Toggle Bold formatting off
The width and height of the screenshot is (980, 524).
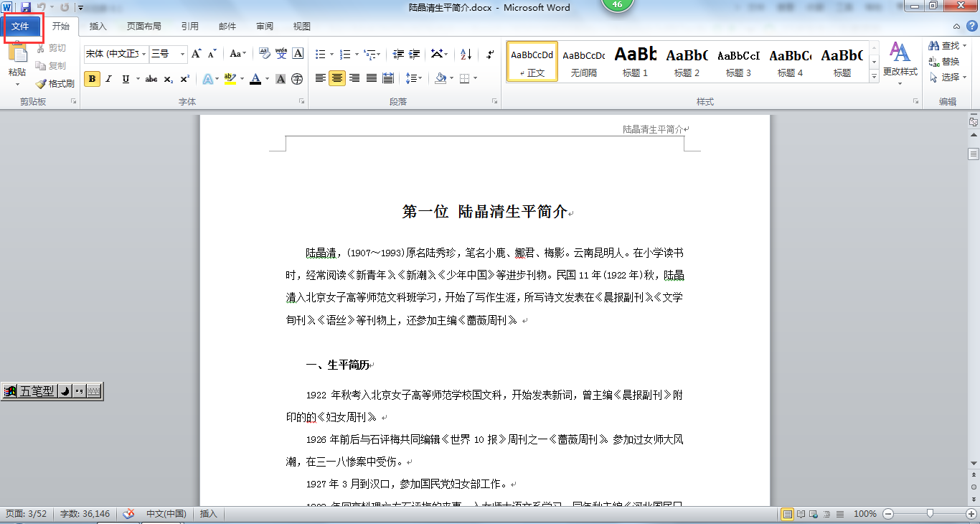tap(92, 79)
